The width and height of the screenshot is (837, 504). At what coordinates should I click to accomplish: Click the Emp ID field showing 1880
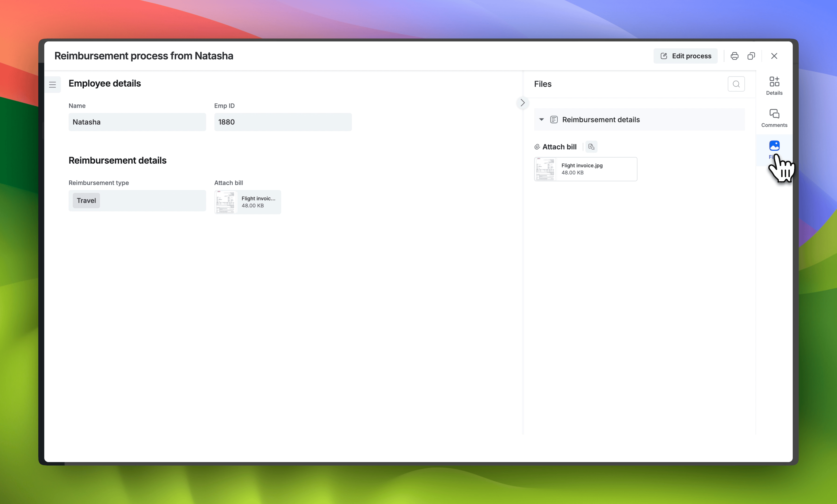click(283, 122)
